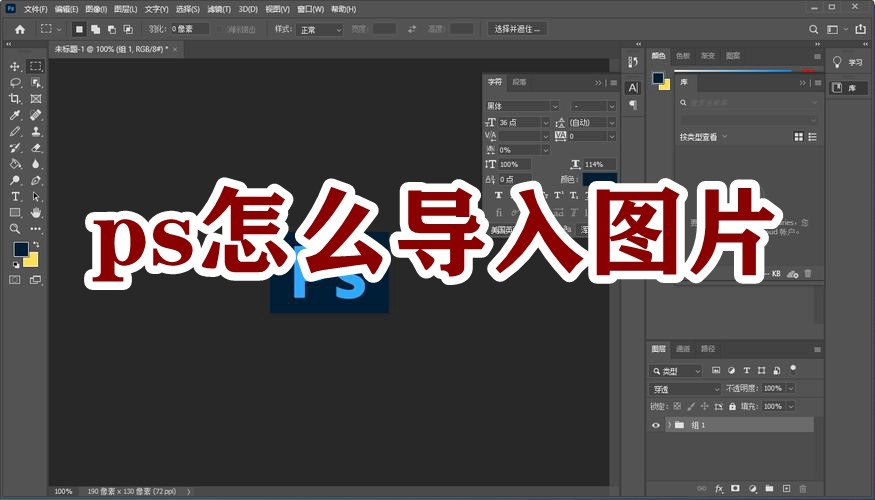Screen dimensions: 875x500
Task: Add a layer mask
Action: tap(735, 489)
